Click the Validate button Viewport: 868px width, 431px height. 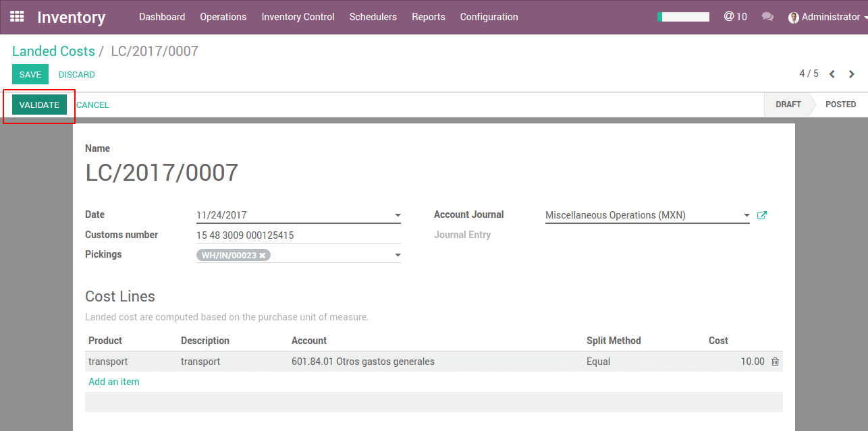pyautogui.click(x=39, y=105)
